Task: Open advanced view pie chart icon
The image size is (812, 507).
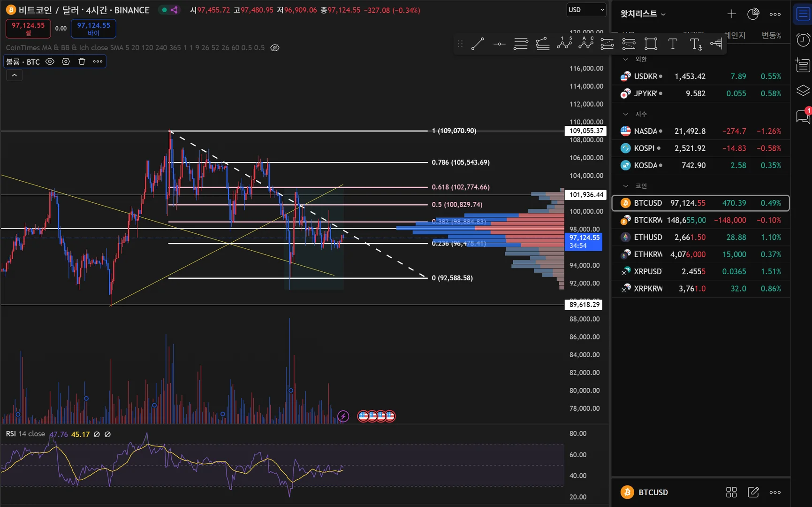Action: click(x=753, y=14)
